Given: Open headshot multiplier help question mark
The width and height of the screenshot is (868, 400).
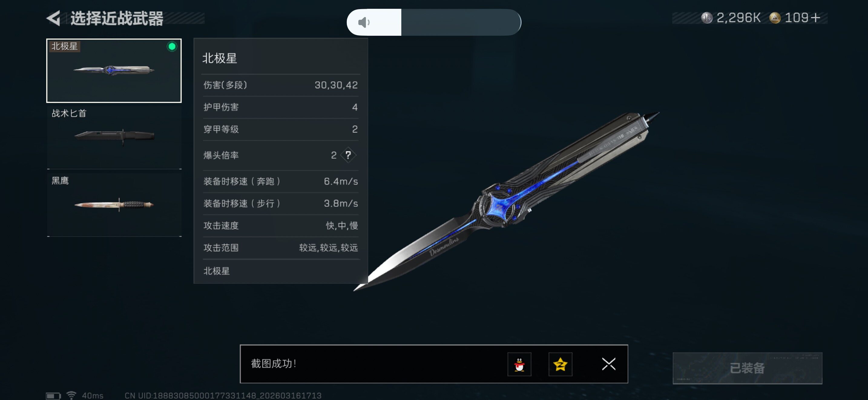Looking at the screenshot, I should pyautogui.click(x=348, y=155).
